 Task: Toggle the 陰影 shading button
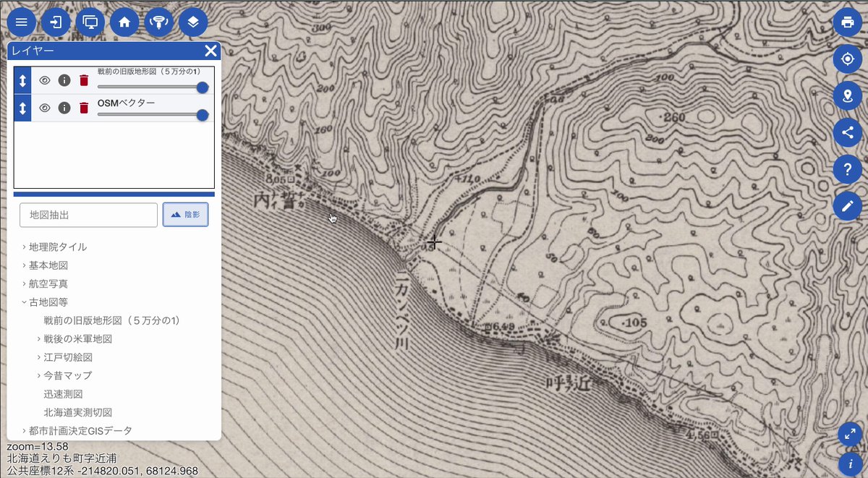click(186, 215)
